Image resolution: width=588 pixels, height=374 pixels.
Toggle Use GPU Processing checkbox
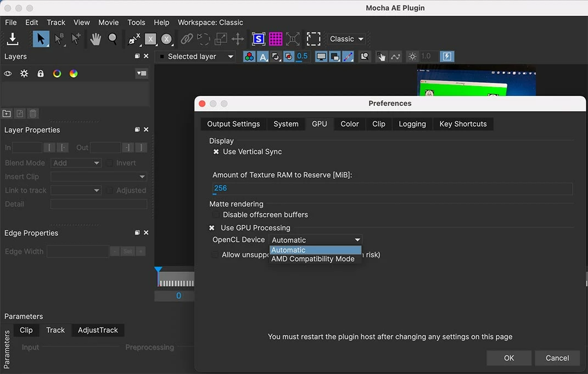[212, 228]
